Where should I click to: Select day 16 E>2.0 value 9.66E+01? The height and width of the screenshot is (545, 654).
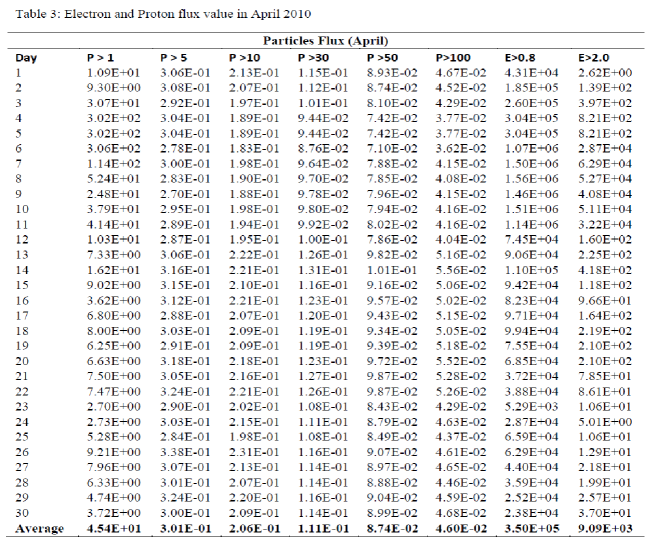(605, 301)
